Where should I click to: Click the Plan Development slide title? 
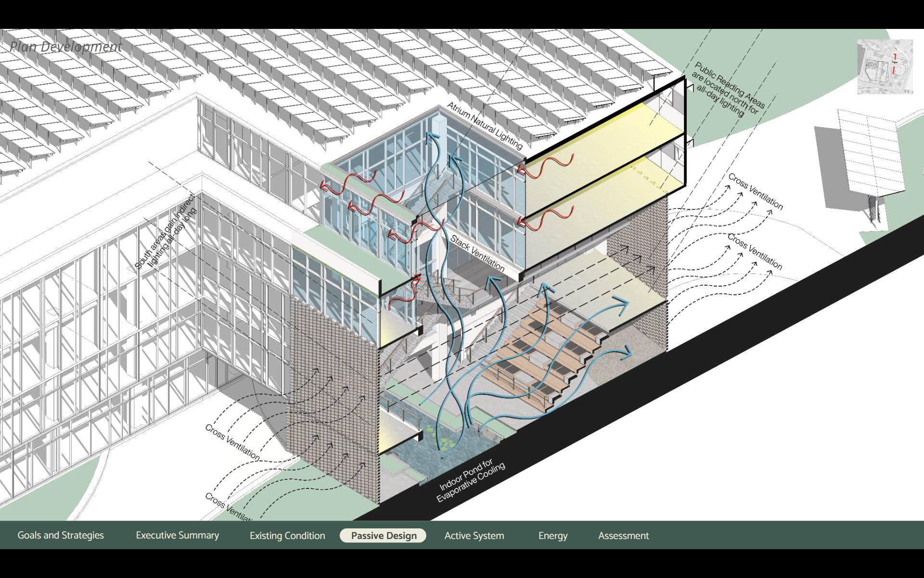coord(66,47)
